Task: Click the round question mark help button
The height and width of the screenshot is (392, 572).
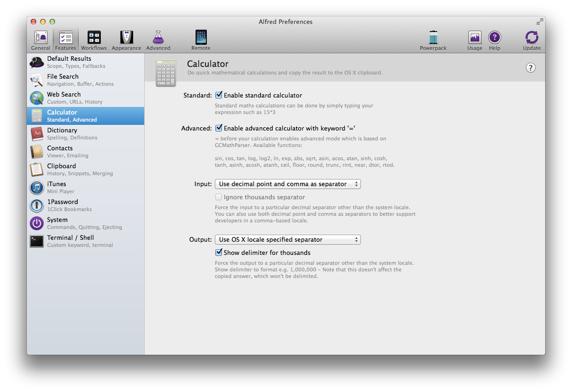Action: click(x=531, y=68)
